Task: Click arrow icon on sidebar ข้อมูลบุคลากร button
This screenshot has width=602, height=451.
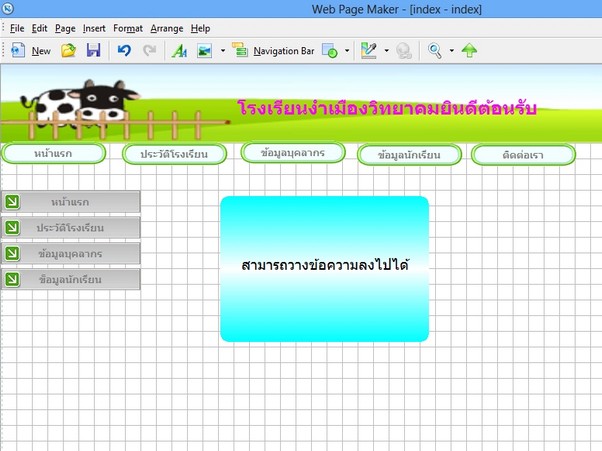Action: coord(12,253)
